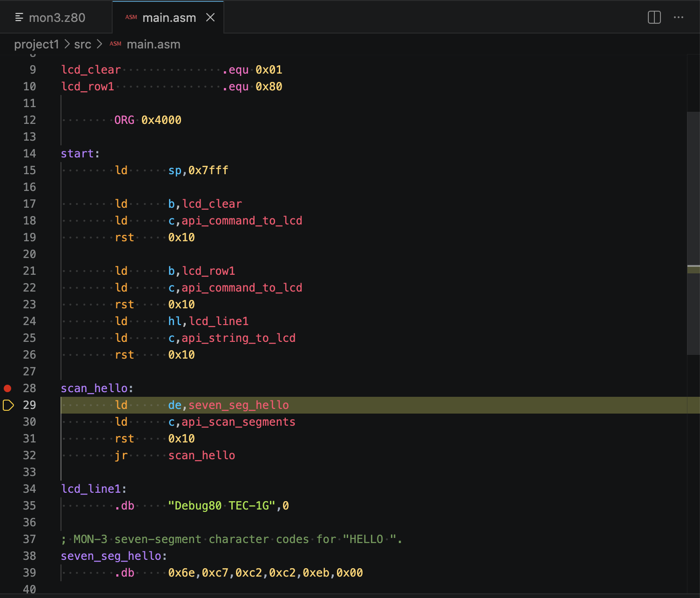This screenshot has width=700, height=598.
Task: Close the main.asm tab
Action: pyautogui.click(x=210, y=18)
